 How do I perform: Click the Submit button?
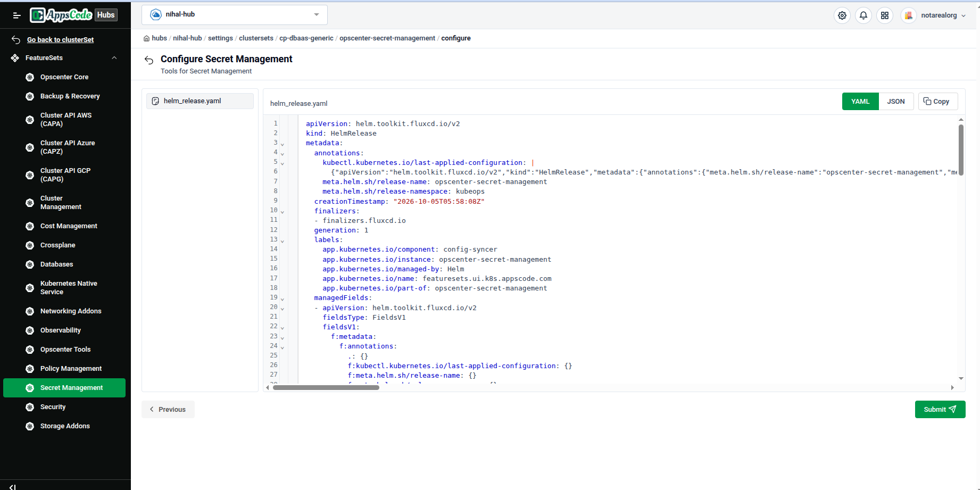[940, 409]
